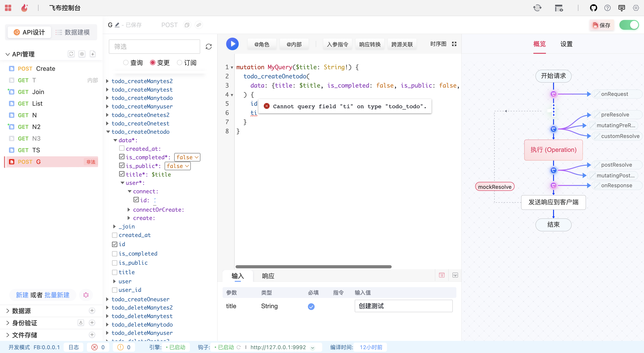Click the refresh icon beside filter box

pyautogui.click(x=208, y=47)
